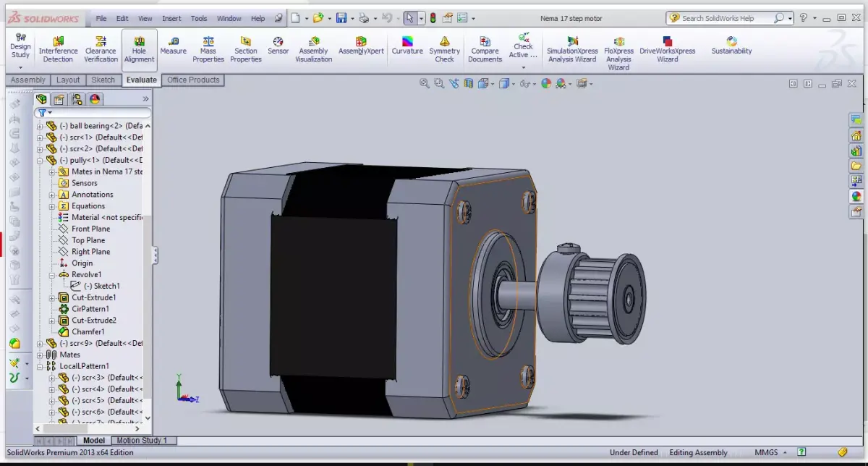Viewport: 868px width, 466px height.
Task: Click the Search SolidWorks Help field
Action: [728, 18]
